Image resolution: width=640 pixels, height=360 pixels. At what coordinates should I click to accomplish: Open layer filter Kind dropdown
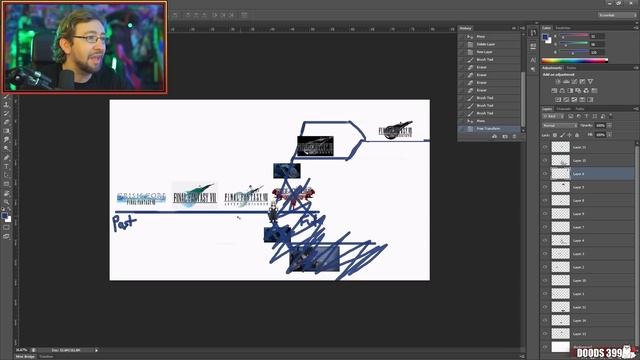pos(554,116)
